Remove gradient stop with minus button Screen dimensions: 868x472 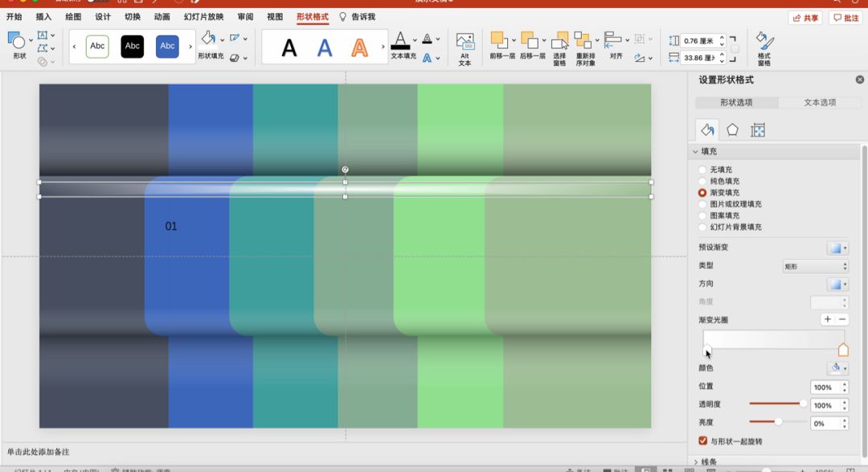pyautogui.click(x=842, y=319)
